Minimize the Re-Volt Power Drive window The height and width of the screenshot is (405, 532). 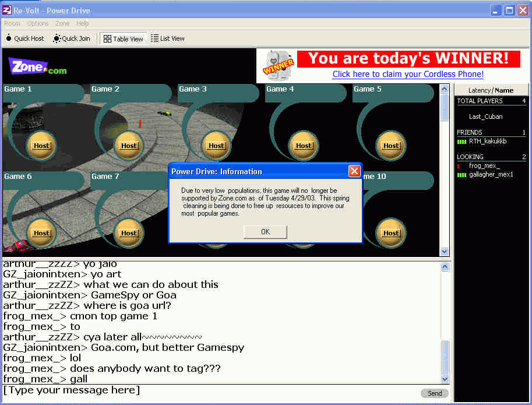click(496, 10)
